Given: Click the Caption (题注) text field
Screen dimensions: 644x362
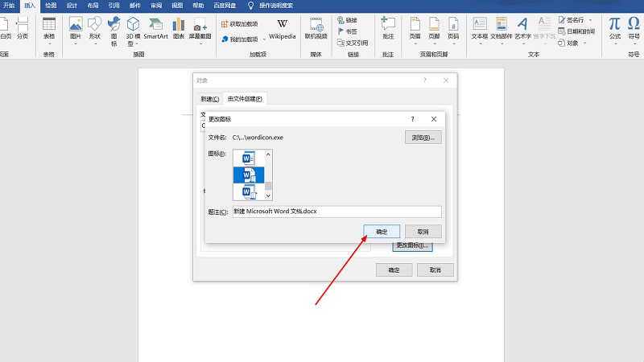Looking at the screenshot, I should coord(336,212).
